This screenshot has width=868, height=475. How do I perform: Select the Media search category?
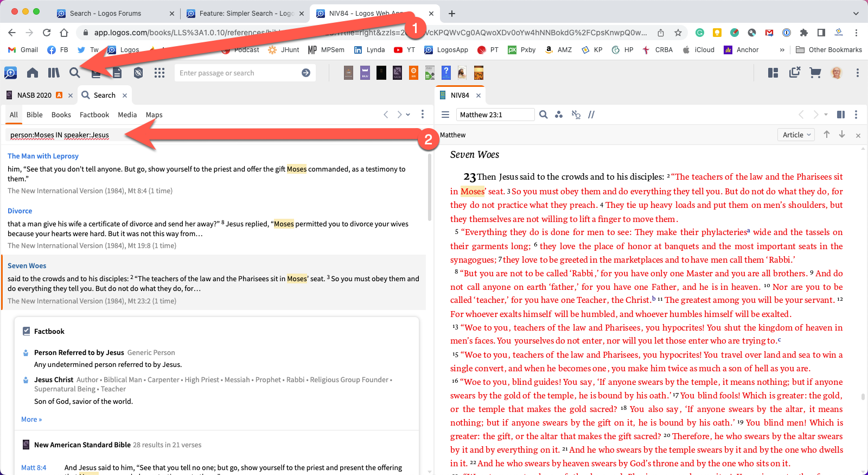(127, 115)
